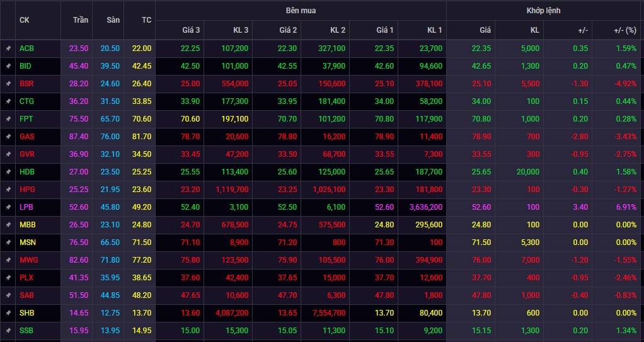
Task: Open the SSB ticker symbol
Action: click(x=26, y=331)
